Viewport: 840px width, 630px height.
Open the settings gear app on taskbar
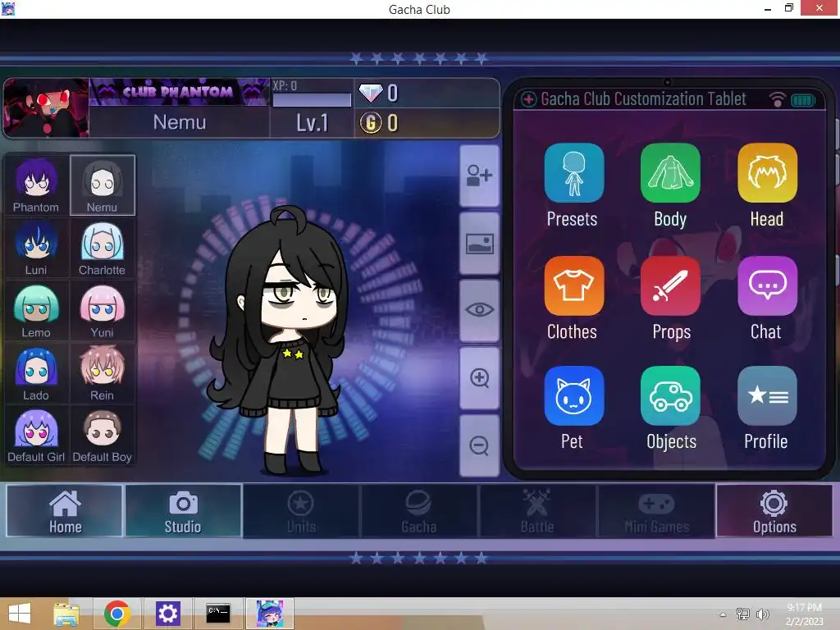(x=167, y=614)
